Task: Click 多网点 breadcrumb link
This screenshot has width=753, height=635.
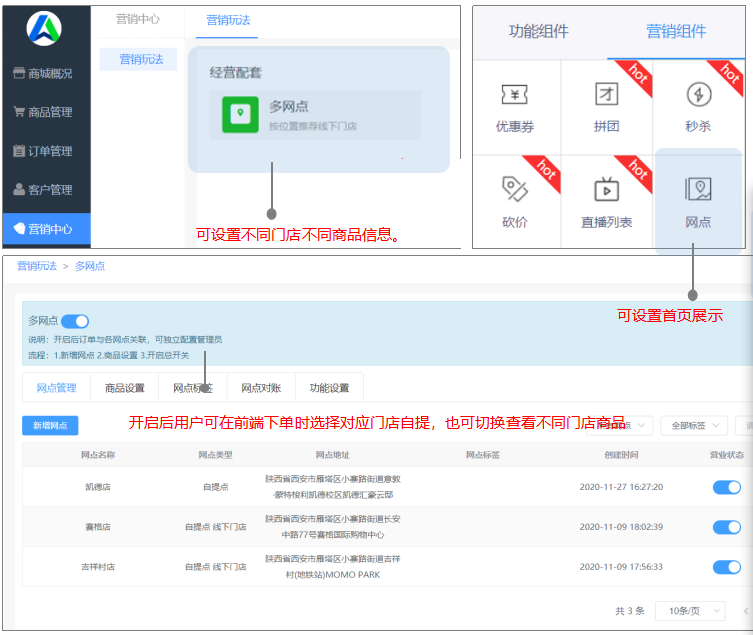Action: point(90,266)
